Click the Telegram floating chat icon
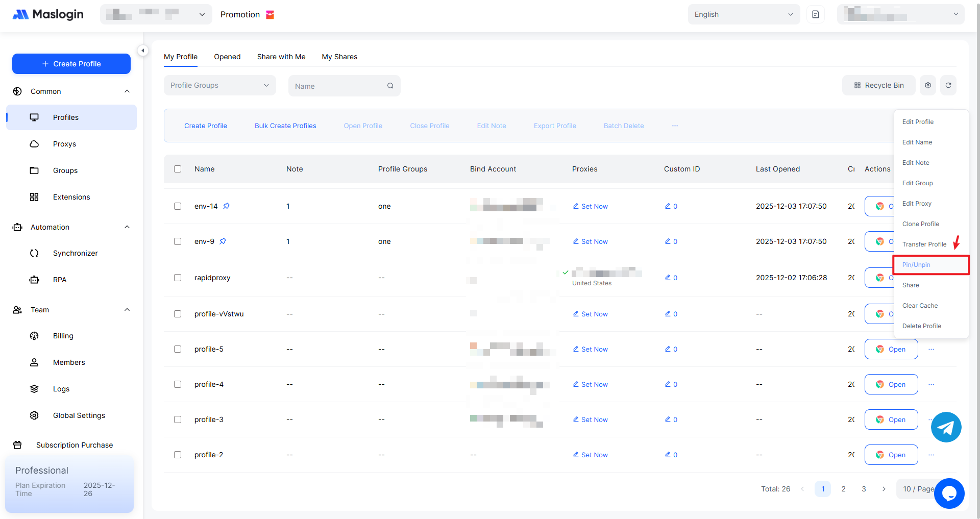Screen dimensions: 980x519 pyautogui.click(x=946, y=427)
